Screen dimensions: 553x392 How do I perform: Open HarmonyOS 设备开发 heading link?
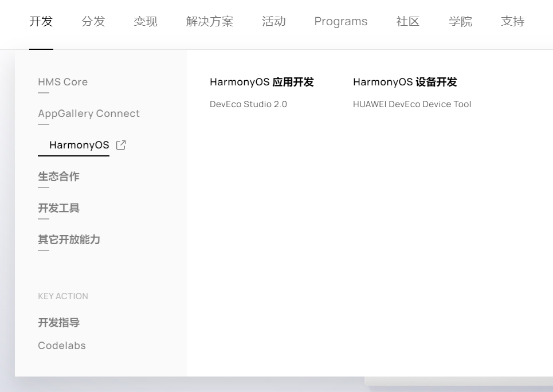pyautogui.click(x=405, y=82)
